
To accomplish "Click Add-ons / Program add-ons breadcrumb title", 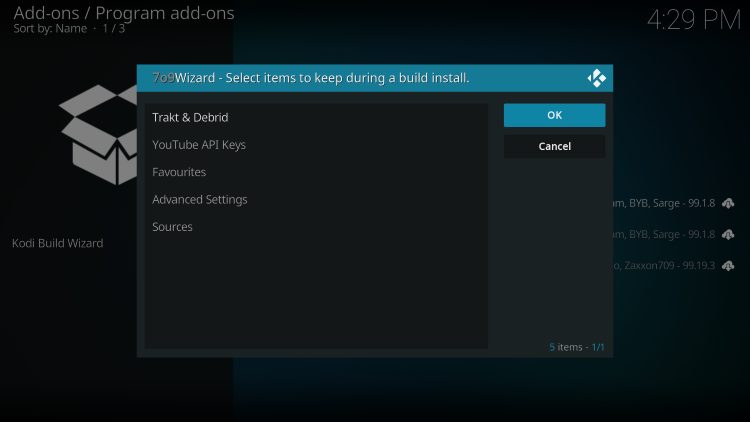I will [x=124, y=13].
